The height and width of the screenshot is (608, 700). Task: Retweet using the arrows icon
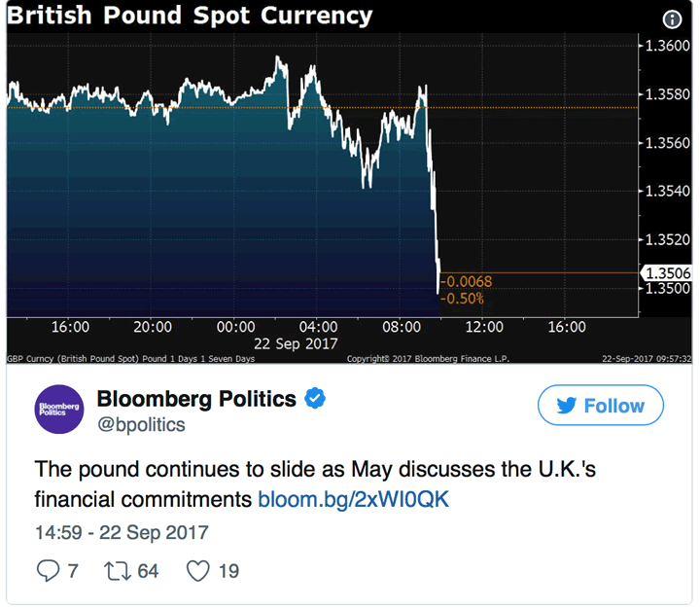click(x=116, y=570)
